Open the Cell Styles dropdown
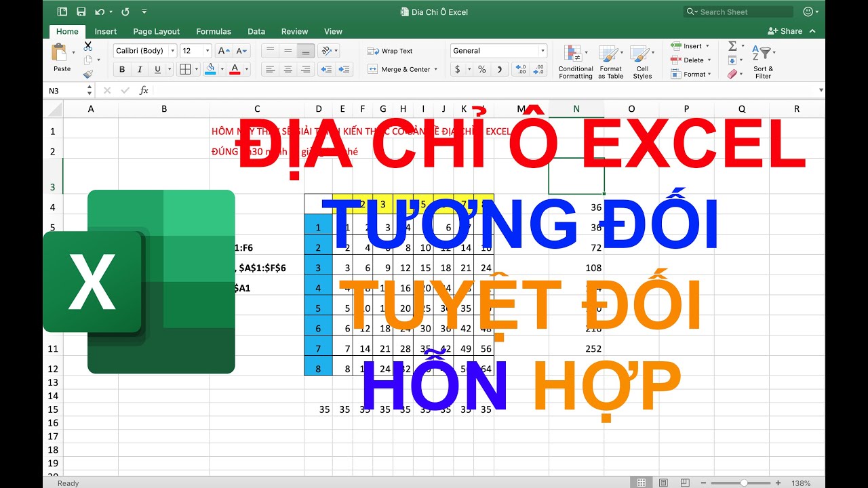Viewport: 868px width, 488px height. click(642, 62)
